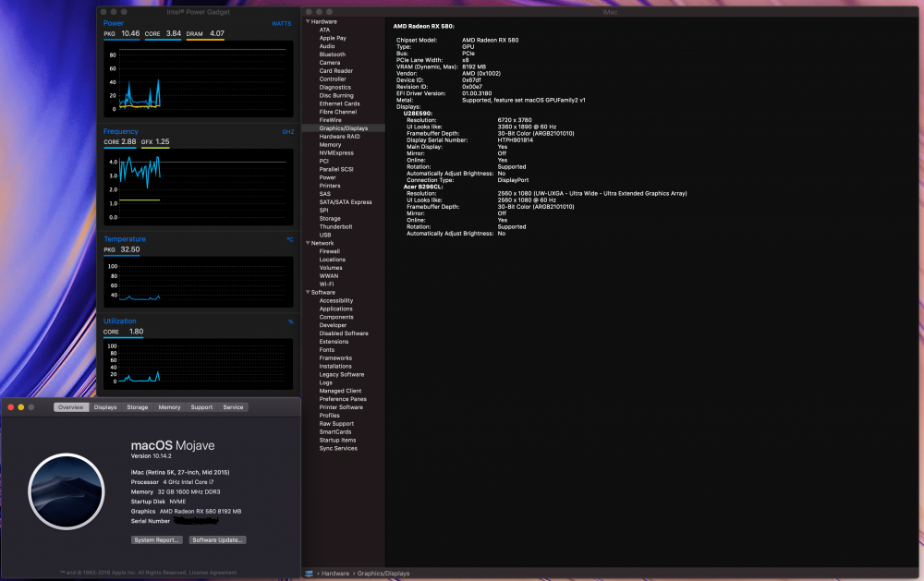Click the Utilization heading in Intel Power Gadget
Screen dimensions: 924x581
tap(119, 321)
